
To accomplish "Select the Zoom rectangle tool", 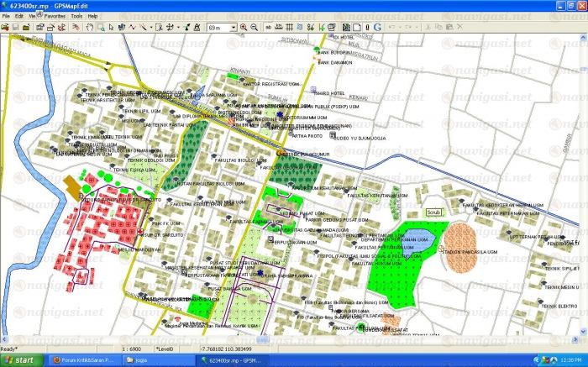I will 101,27.
